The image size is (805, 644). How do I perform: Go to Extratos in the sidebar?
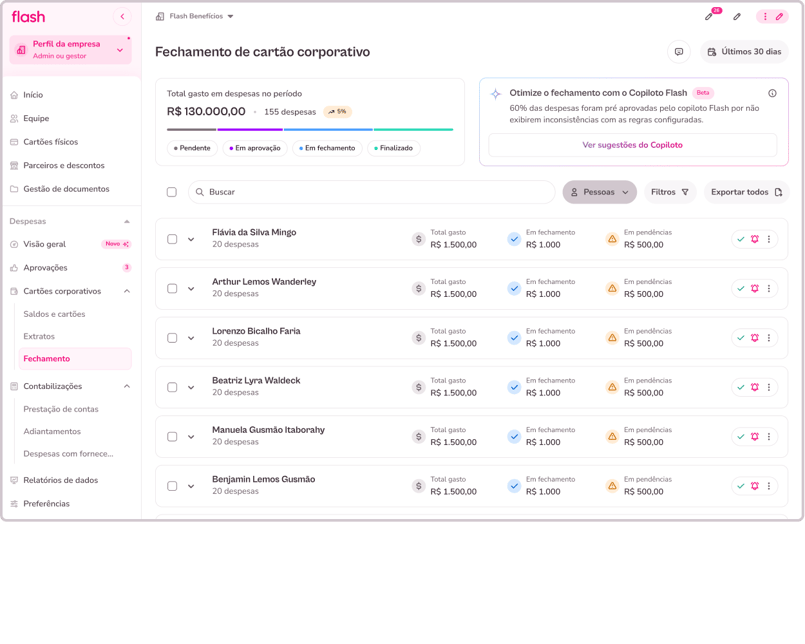tap(39, 336)
